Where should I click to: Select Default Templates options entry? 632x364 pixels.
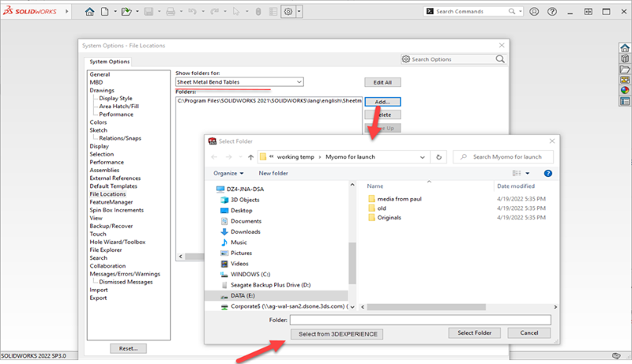pyautogui.click(x=113, y=186)
